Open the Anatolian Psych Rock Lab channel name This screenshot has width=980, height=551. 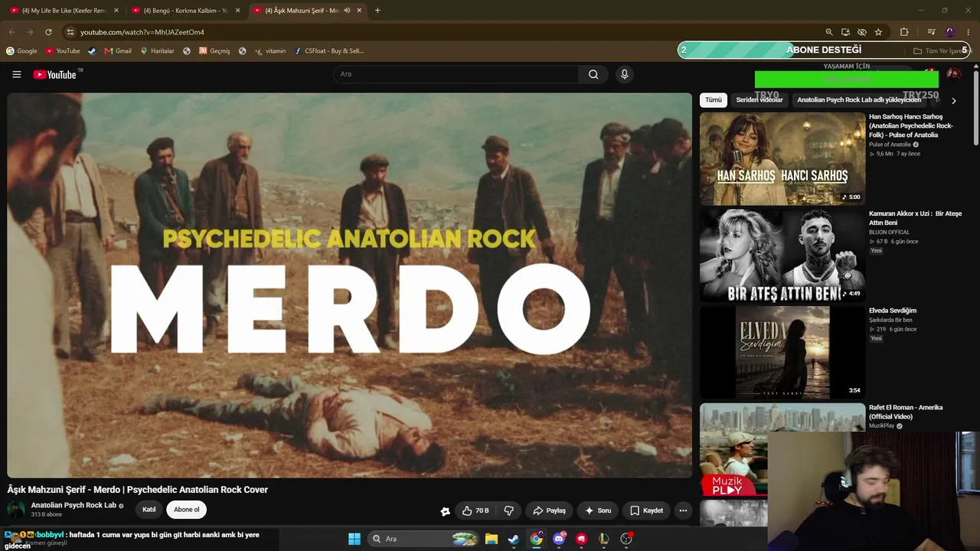coord(73,505)
